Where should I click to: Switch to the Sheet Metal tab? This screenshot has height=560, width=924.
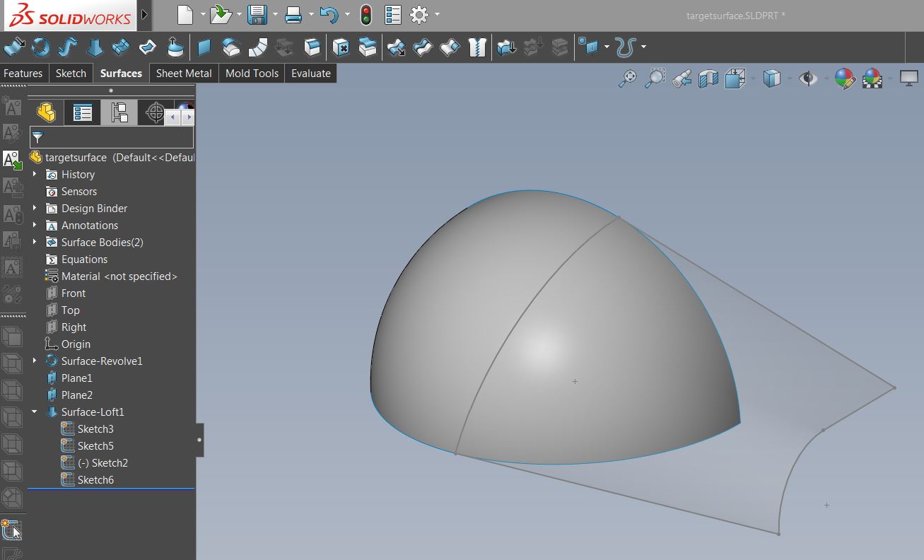(x=184, y=74)
